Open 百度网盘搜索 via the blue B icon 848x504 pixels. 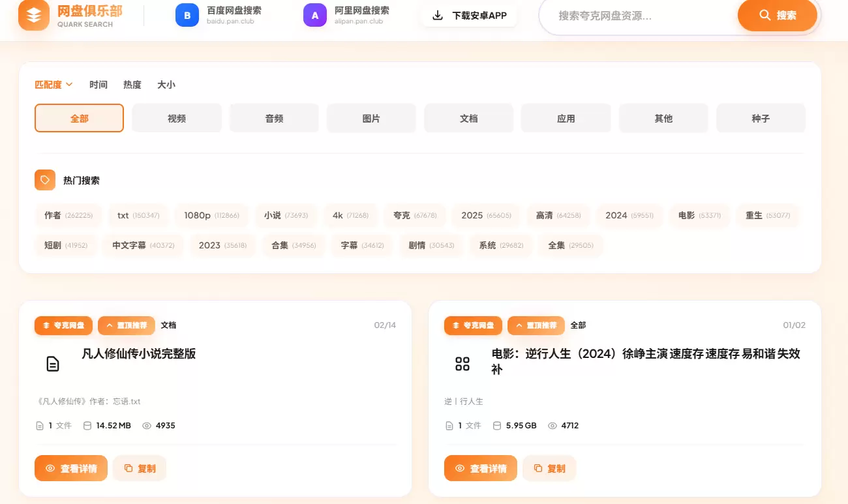click(187, 14)
